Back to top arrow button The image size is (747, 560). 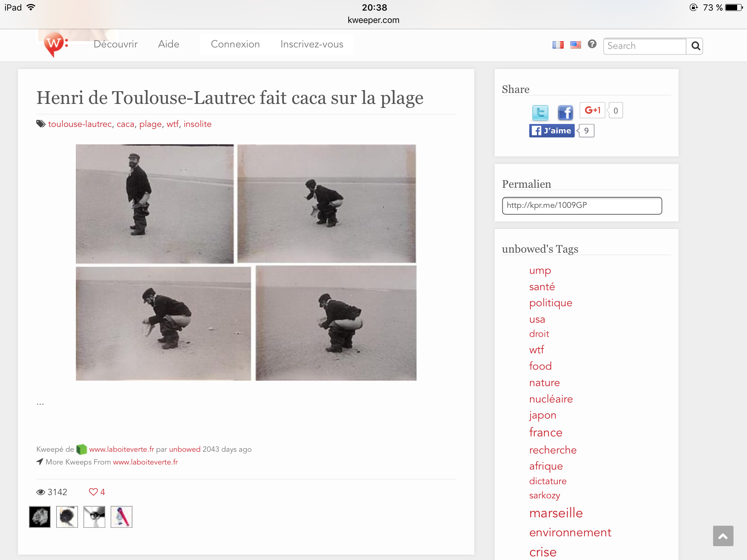coord(723,536)
